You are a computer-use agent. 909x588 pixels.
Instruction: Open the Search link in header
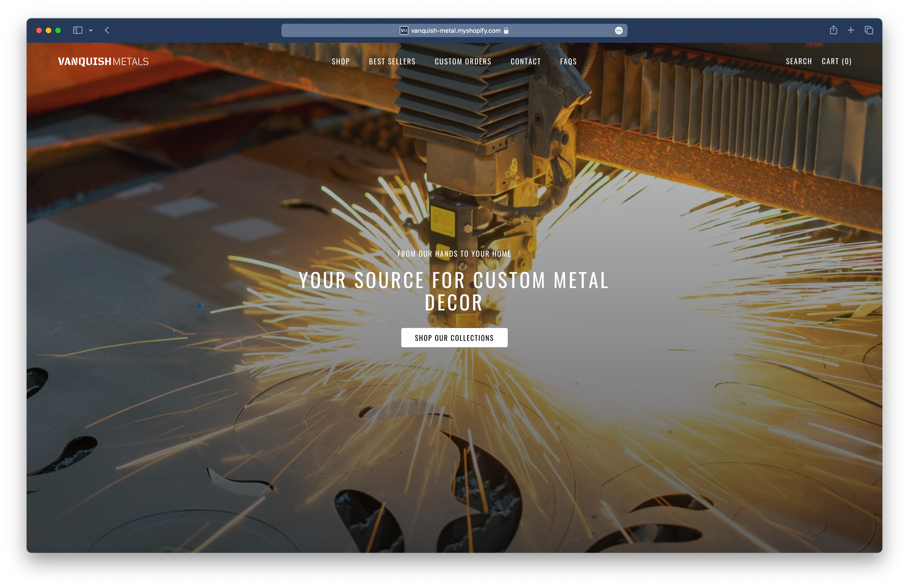(799, 62)
